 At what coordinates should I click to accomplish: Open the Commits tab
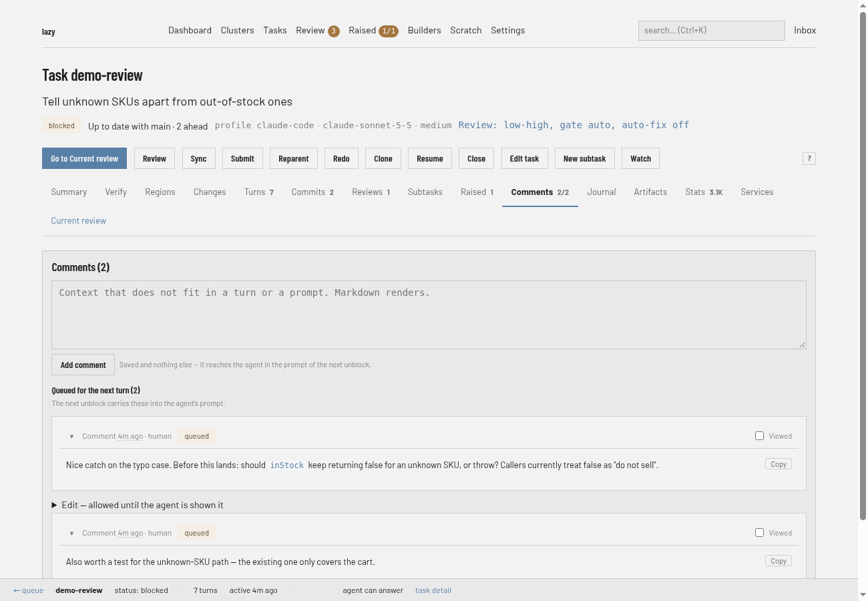[x=312, y=192]
